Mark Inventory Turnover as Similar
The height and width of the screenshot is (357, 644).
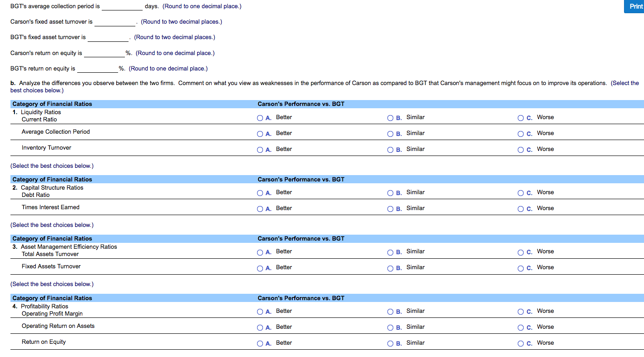390,150
